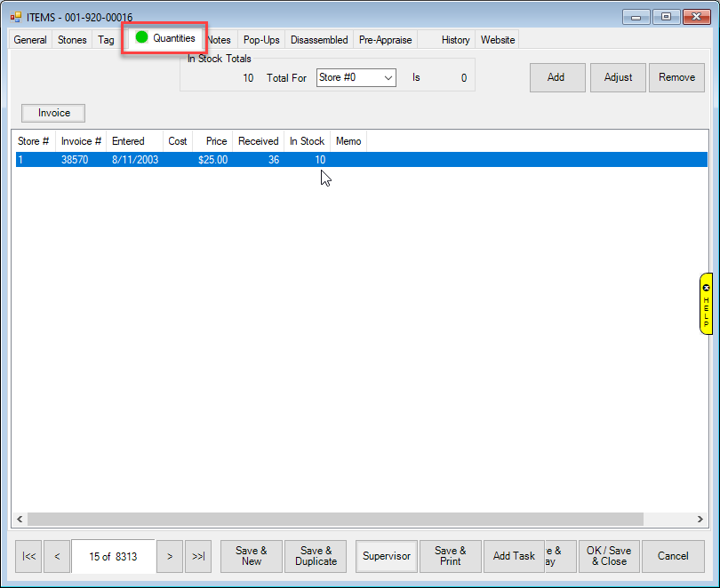The height and width of the screenshot is (588, 720).
Task: Click the horizontal scrollbar in the list
Action: pyautogui.click(x=334, y=519)
